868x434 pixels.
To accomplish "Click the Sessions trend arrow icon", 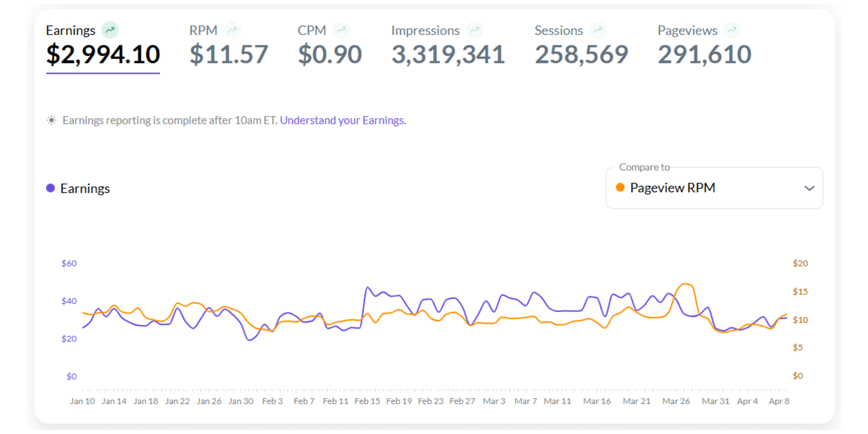I will (x=598, y=30).
